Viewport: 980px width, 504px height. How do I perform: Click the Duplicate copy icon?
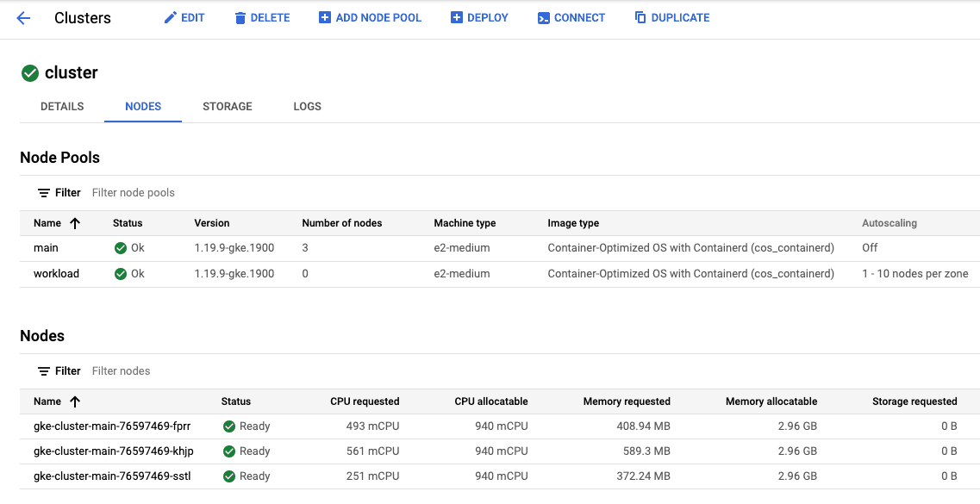tap(640, 18)
